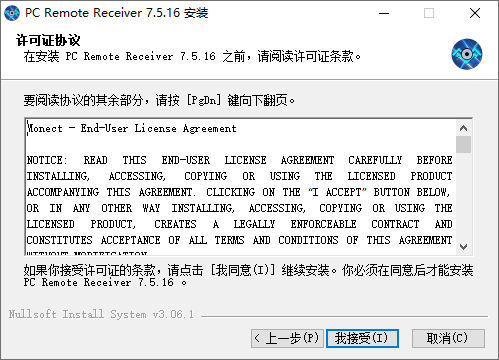Minimize the installer window
This screenshot has width=499, height=360.
pos(384,13)
